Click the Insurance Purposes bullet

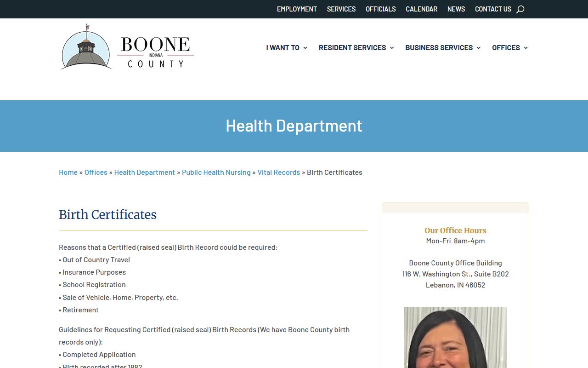click(92, 272)
